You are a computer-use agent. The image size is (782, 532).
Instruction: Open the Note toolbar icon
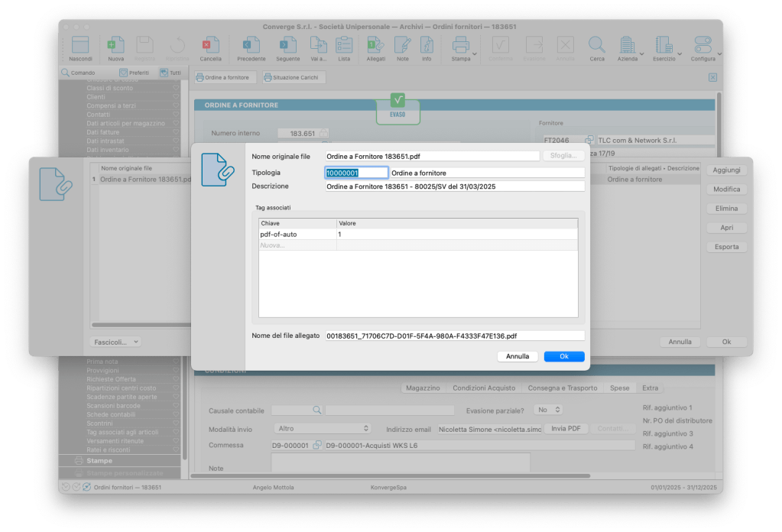point(402,46)
